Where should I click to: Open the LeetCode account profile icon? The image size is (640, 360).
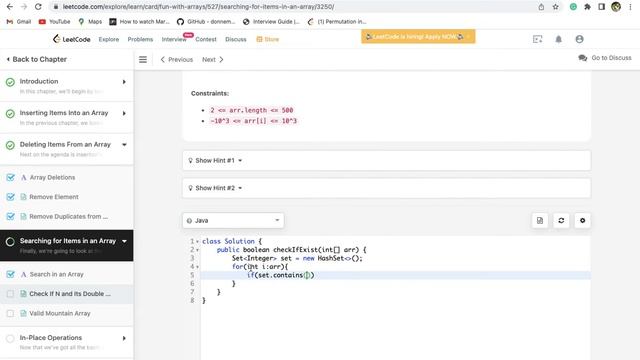[x=579, y=39]
